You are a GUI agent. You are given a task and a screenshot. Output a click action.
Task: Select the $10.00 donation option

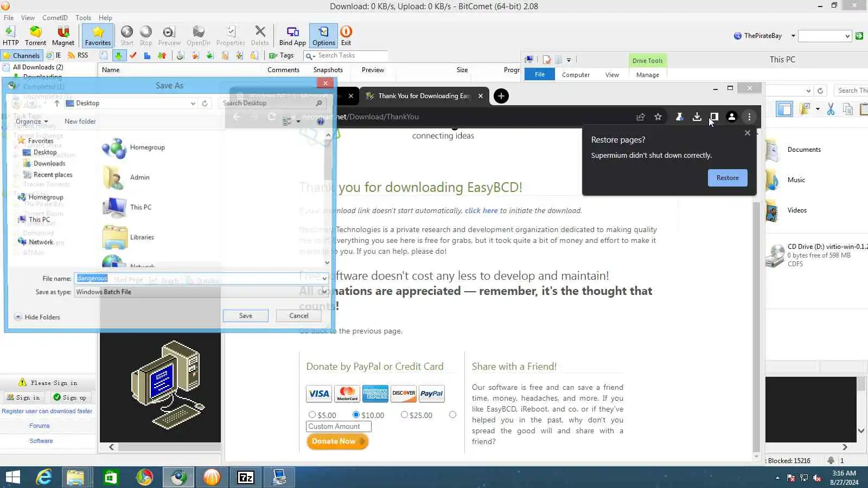pos(356,415)
